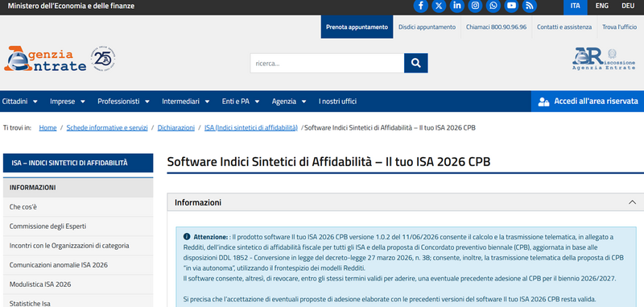Click ISA – INDICI SINTETICI DI AFFIDABILITÀ sidebar header
The width and height of the screenshot is (644, 307).
coord(78,163)
